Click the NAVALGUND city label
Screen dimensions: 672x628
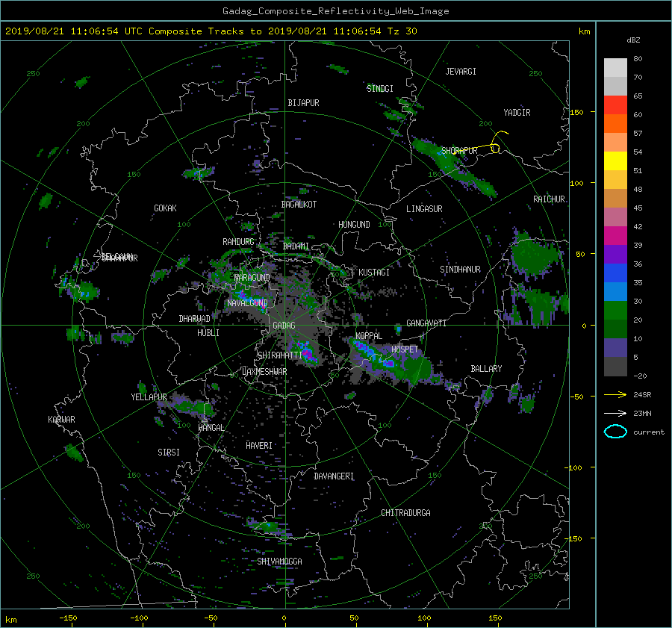247,303
